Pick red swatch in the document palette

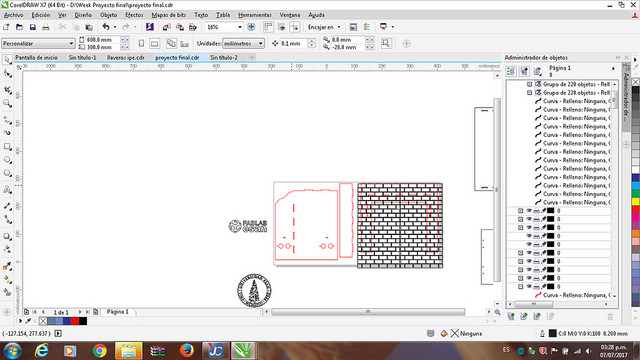(75, 321)
